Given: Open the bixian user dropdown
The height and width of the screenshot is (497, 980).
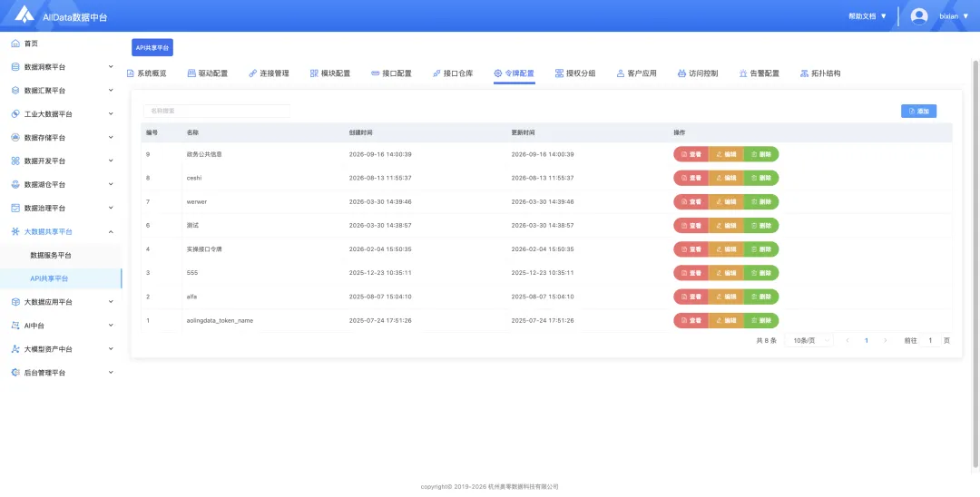Looking at the screenshot, I should click(x=954, y=16).
